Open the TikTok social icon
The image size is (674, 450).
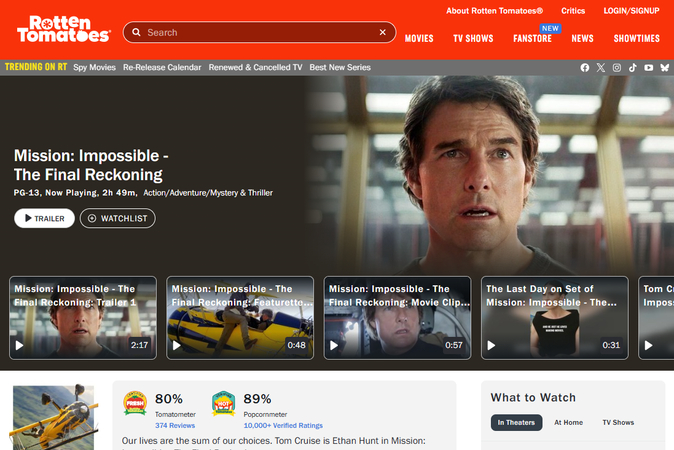(632, 67)
